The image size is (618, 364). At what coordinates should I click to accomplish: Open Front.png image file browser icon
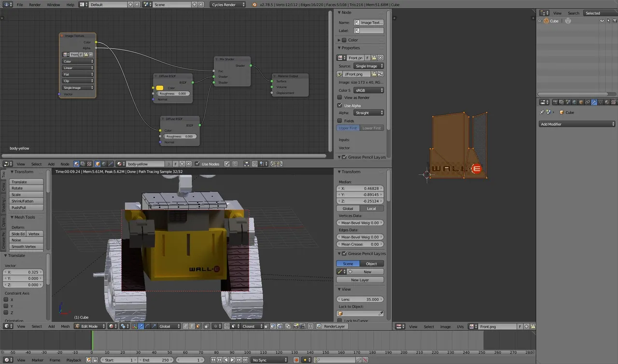click(374, 74)
